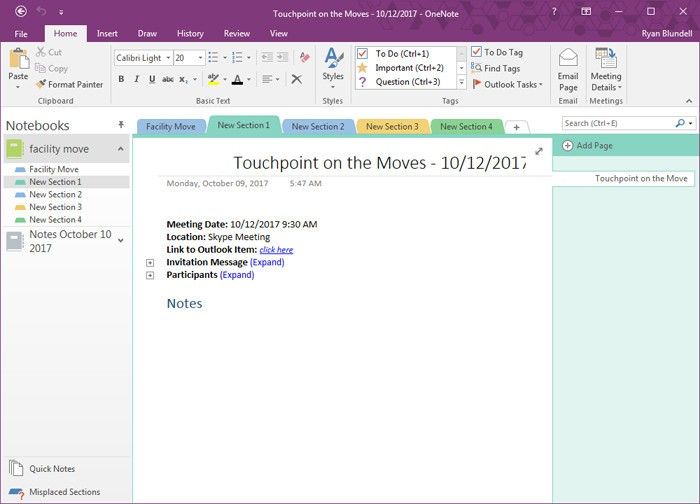Click the full page view expand arrows
Viewport: 700px width, 504px height.
point(539,151)
